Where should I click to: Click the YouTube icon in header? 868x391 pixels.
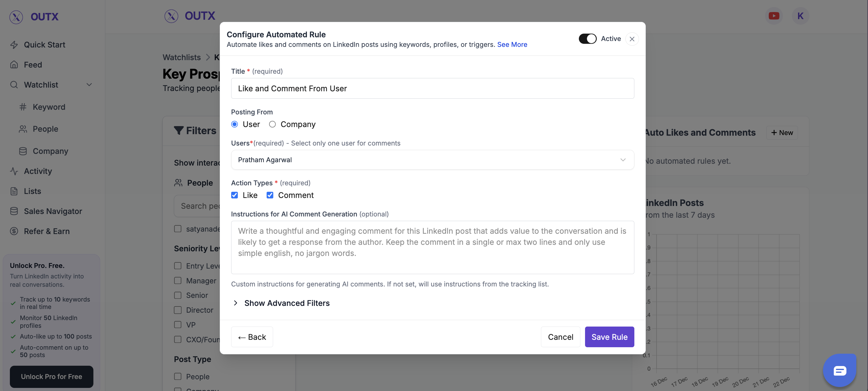774,16
